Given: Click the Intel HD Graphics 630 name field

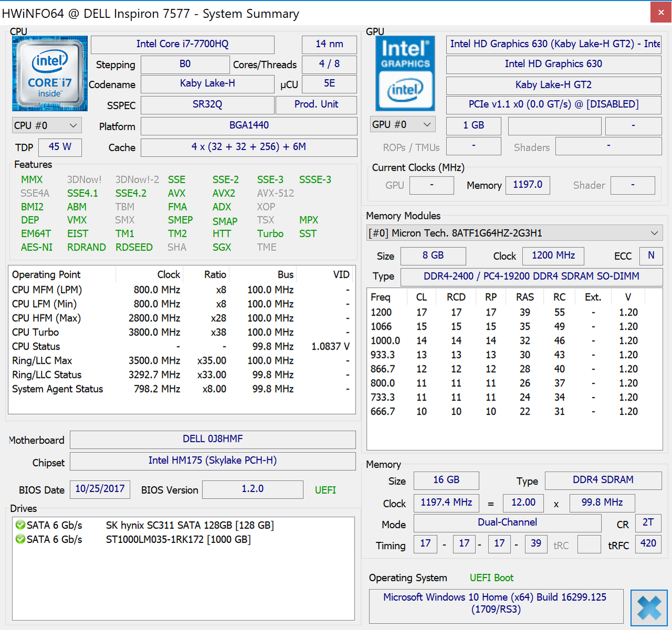Looking at the screenshot, I should tap(554, 64).
